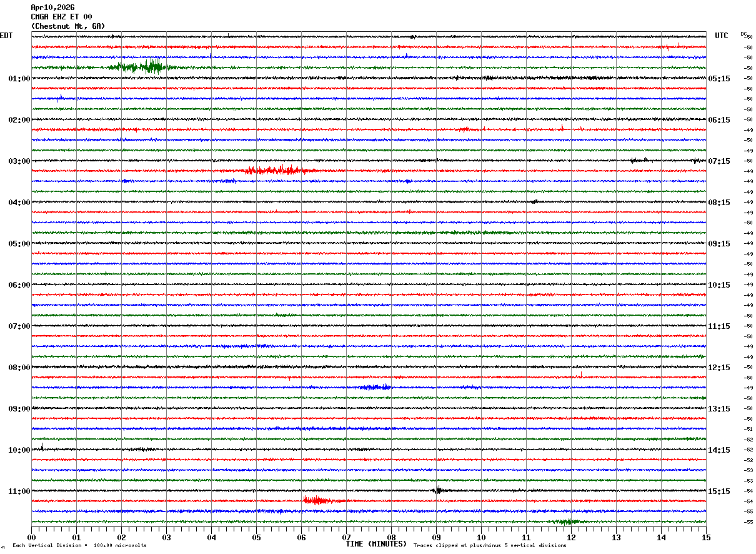Image resolution: width=756 pixels, height=554 pixels.
Task: Select the 02:00 EDT time label
Action: pos(19,120)
